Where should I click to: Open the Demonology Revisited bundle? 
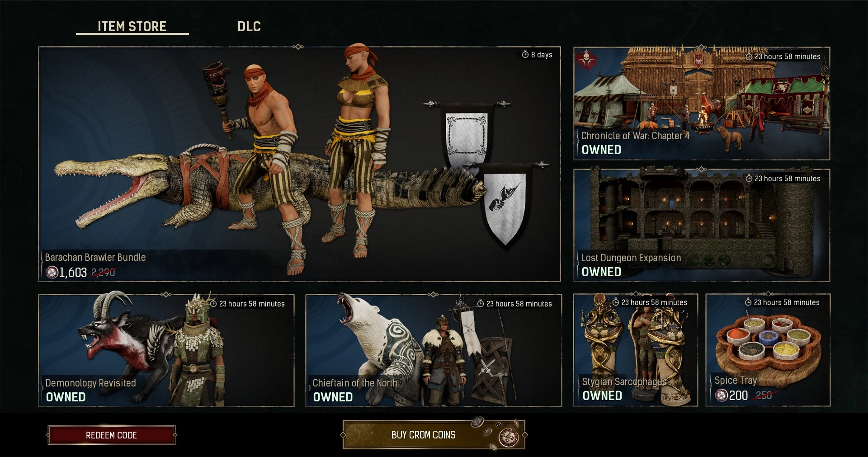(x=166, y=350)
